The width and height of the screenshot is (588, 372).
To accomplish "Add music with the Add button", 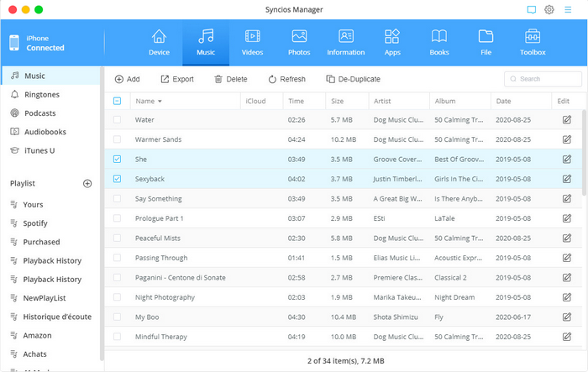I will (128, 79).
